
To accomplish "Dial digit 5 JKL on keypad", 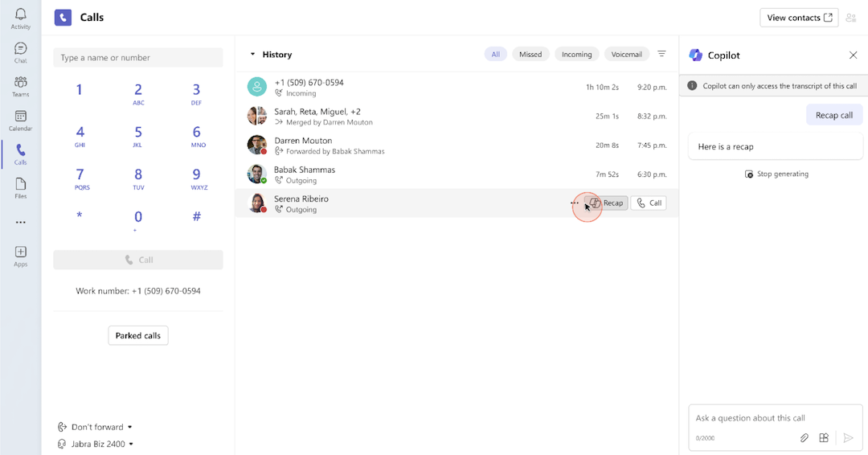I will (x=138, y=136).
